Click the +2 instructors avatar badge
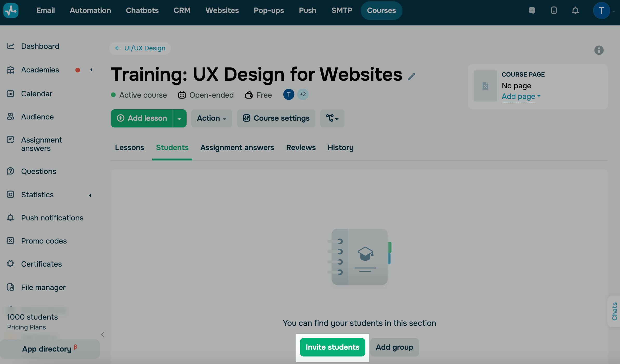Screen dimensions: 620x364 pos(303,95)
